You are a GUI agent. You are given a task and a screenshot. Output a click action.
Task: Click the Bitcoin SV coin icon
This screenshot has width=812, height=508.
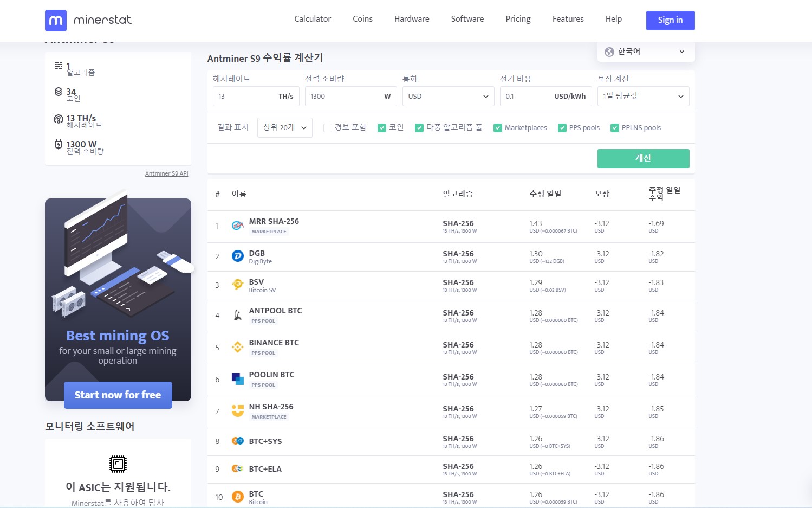point(237,284)
